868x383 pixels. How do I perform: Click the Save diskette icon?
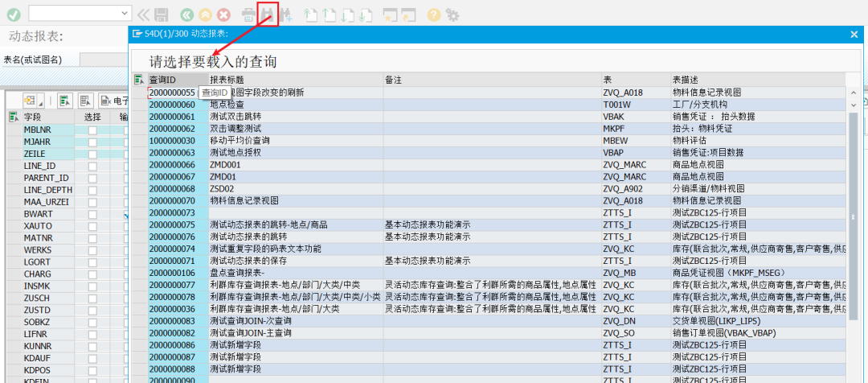tap(161, 15)
